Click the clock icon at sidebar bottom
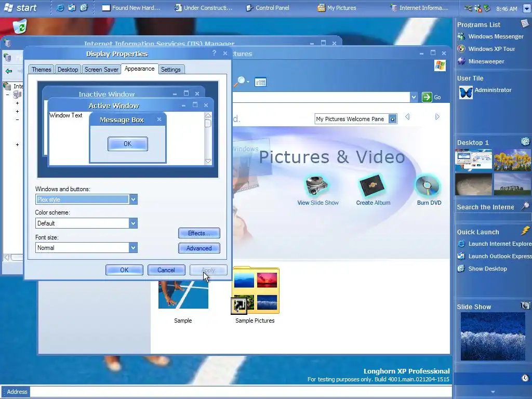The image size is (532, 399). (x=525, y=378)
